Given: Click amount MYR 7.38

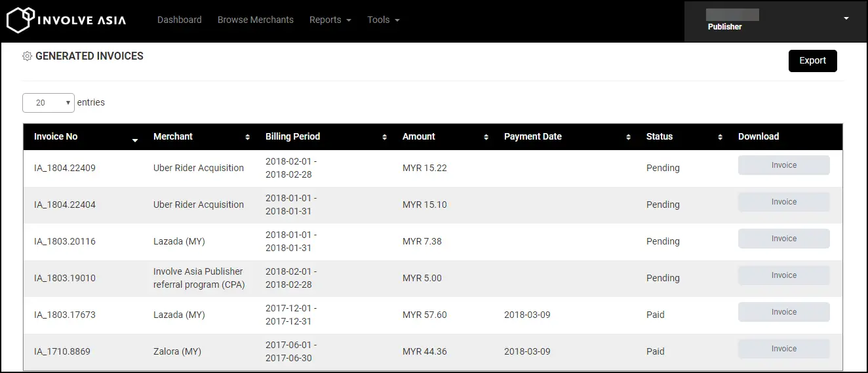Looking at the screenshot, I should [422, 241].
